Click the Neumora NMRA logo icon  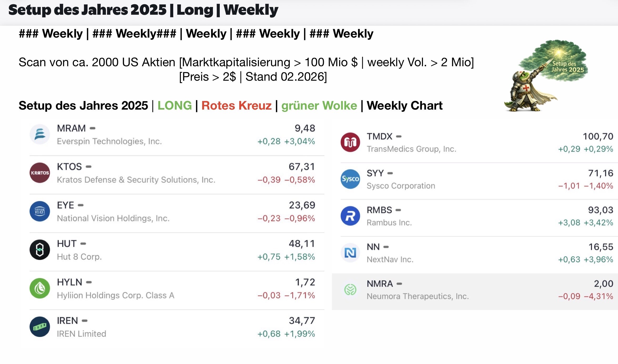(350, 289)
